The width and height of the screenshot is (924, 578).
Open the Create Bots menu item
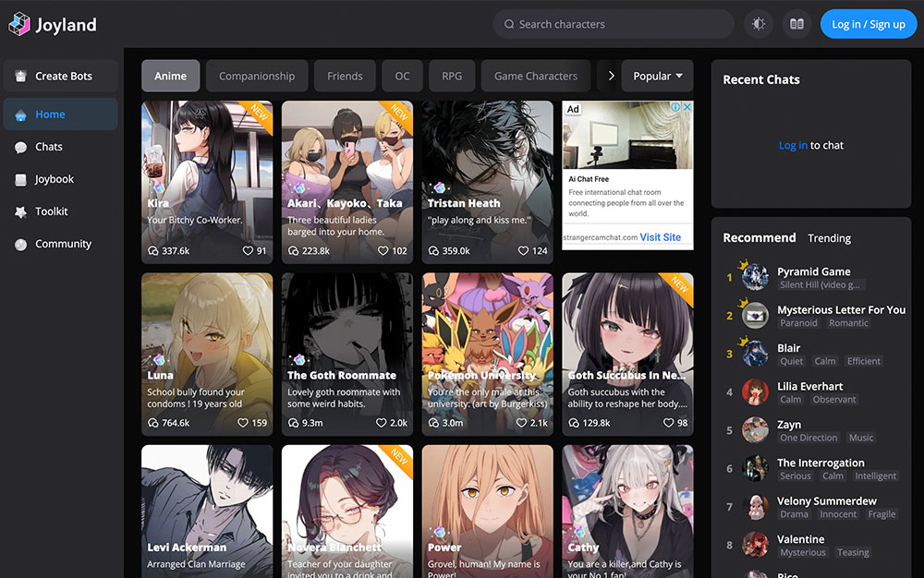[61, 76]
